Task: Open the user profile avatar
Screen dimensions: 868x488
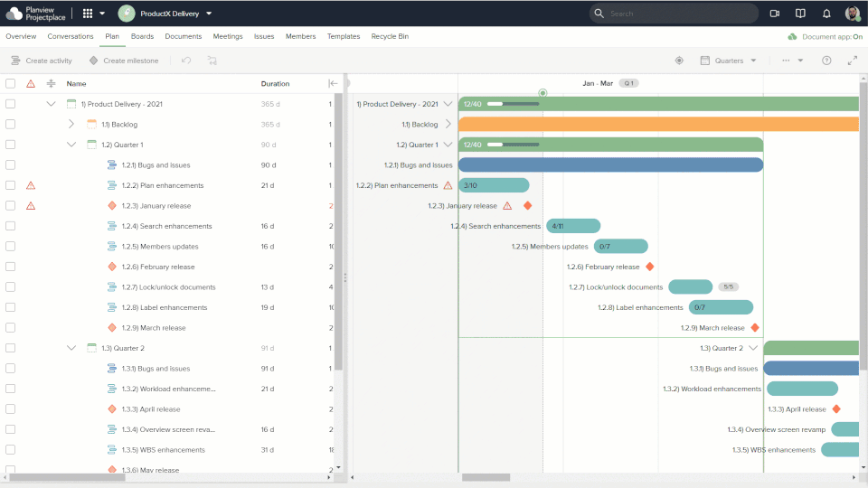Action: pos(853,14)
